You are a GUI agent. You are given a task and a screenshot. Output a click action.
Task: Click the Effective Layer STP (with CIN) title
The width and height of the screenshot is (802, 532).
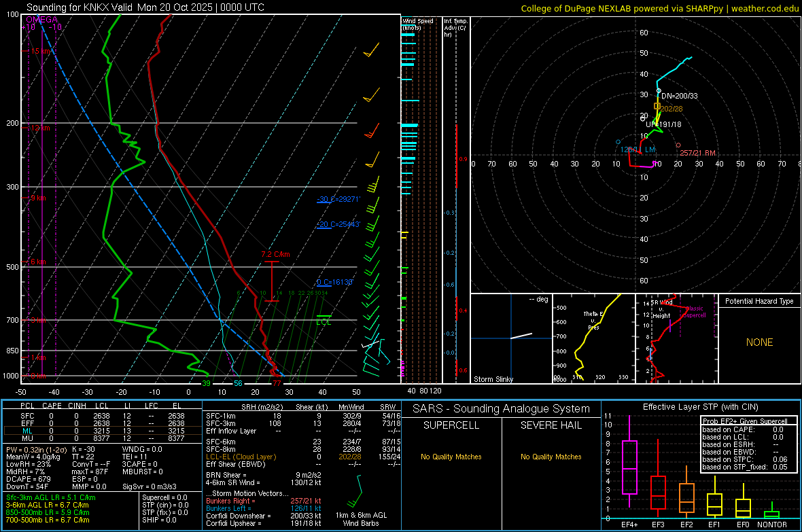coord(701,407)
